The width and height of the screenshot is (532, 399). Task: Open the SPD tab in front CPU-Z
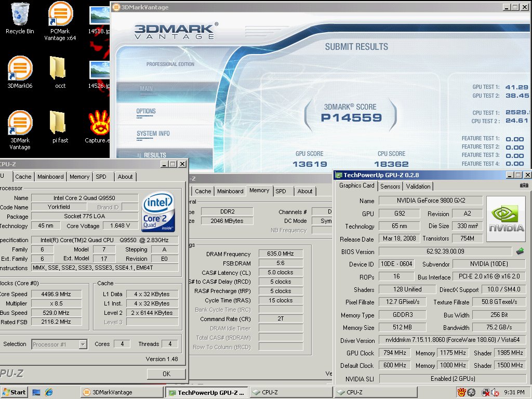(x=101, y=177)
